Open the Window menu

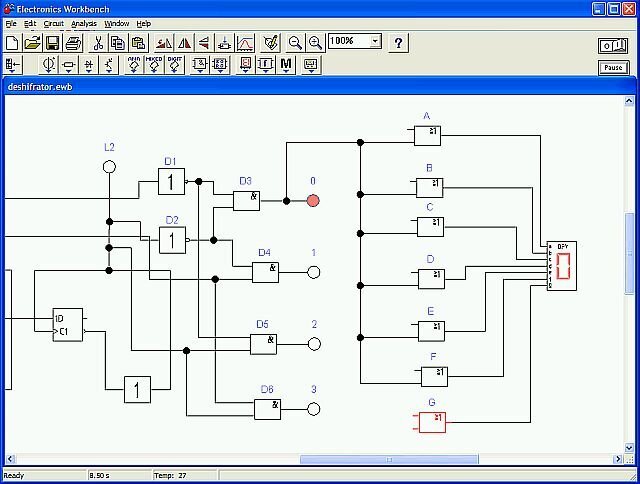tap(117, 24)
